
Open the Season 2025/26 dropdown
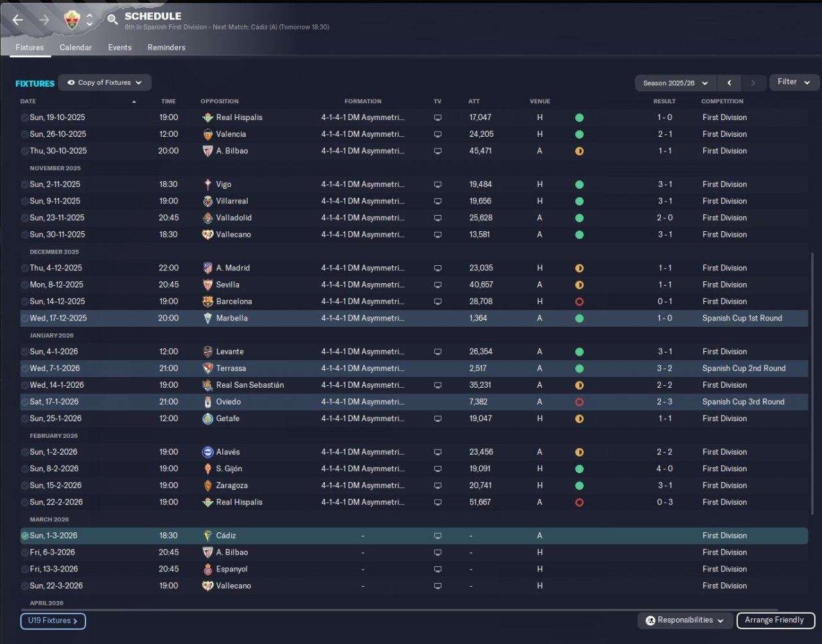676,83
